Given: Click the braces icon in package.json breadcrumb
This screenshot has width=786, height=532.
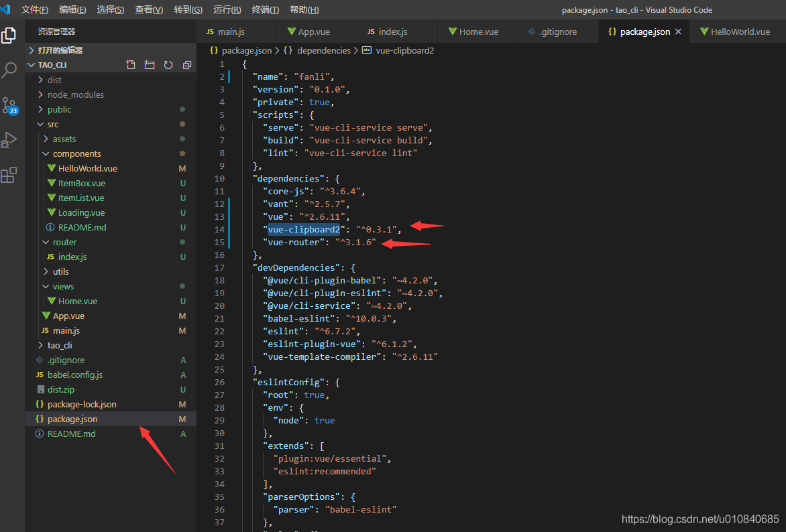Looking at the screenshot, I should click(214, 51).
